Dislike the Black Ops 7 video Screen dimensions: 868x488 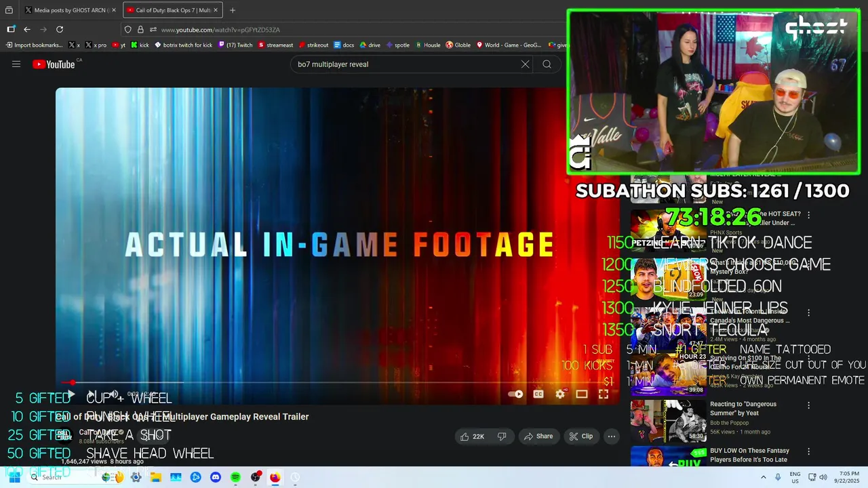click(x=502, y=436)
